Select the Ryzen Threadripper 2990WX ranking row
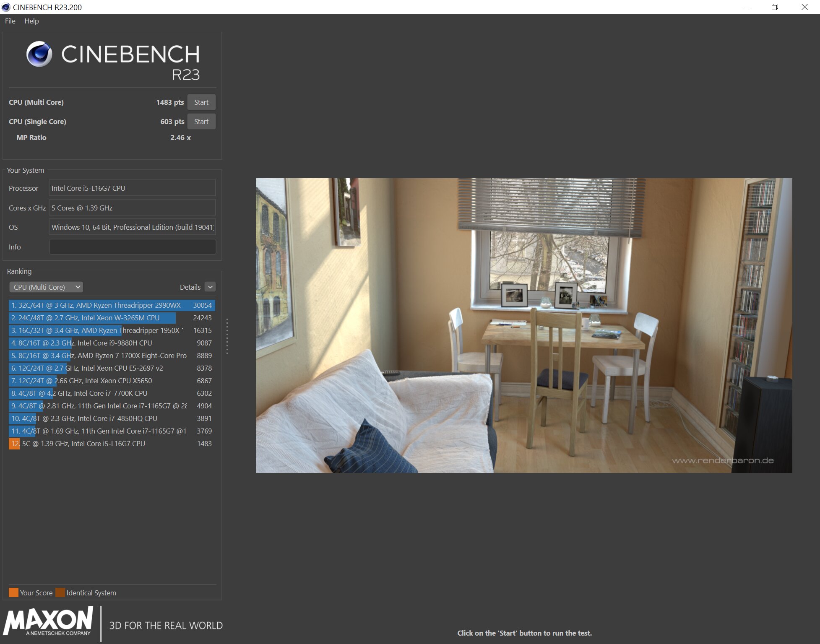Screen dimensions: 820x644 coord(112,305)
